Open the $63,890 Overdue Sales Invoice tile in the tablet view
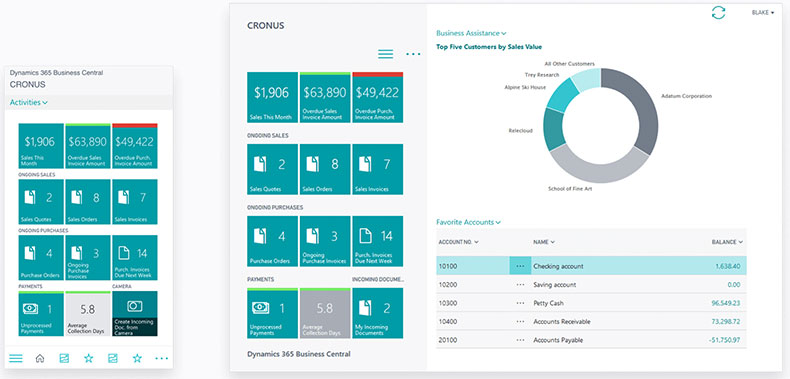This screenshot has width=790, height=379. (325, 97)
